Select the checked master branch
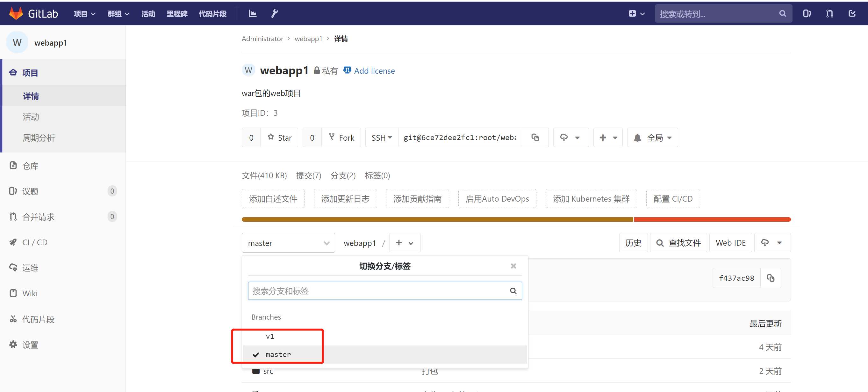 [278, 355]
